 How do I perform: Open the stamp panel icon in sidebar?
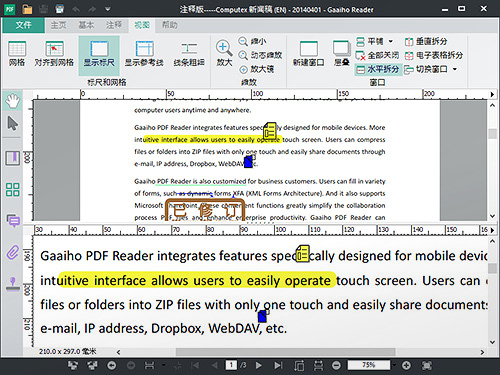coord(13,284)
